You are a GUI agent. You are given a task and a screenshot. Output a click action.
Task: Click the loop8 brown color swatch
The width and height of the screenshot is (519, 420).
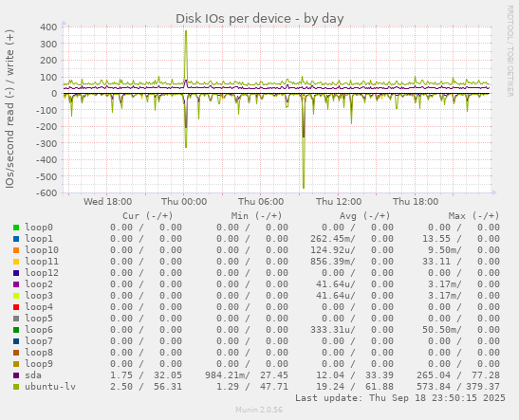click(16, 353)
